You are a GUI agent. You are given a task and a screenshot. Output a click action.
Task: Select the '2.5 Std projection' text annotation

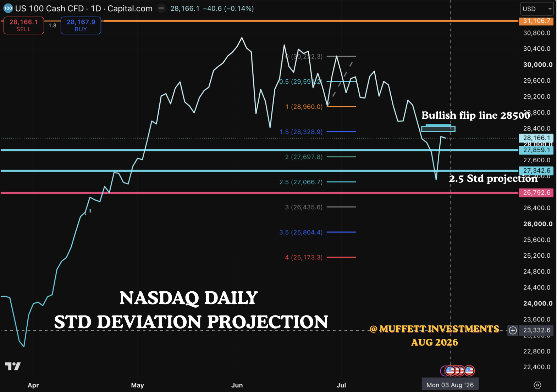tap(493, 178)
